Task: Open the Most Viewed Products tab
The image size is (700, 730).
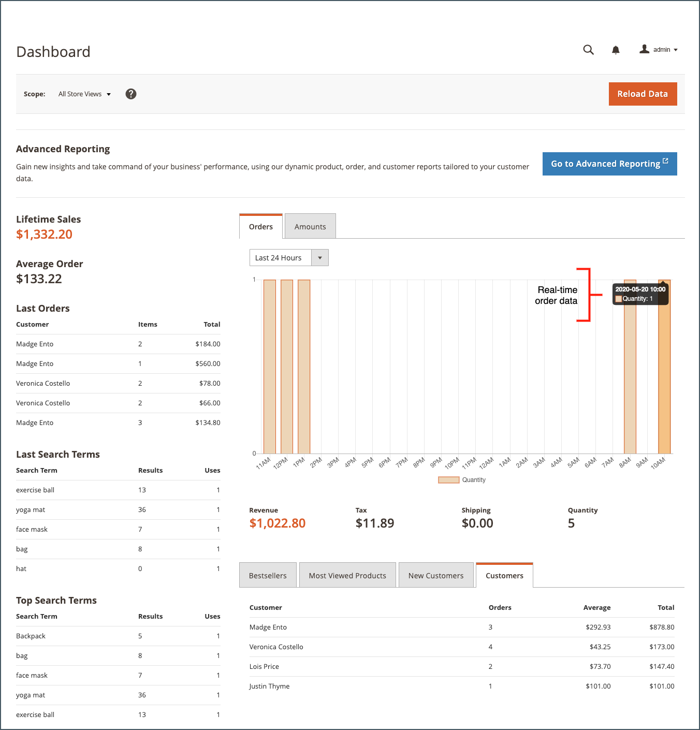Action: click(x=347, y=575)
